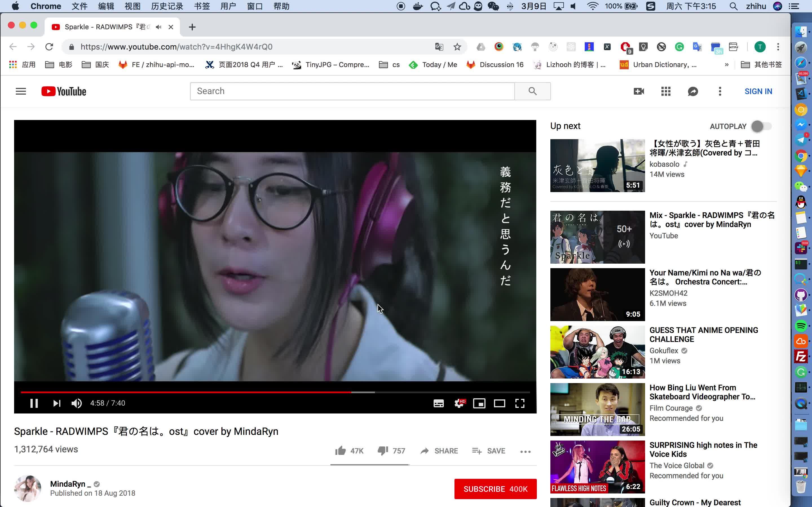Screen dimensions: 812x507
Task: Seek on the red video progress bar
Action: 235,392
